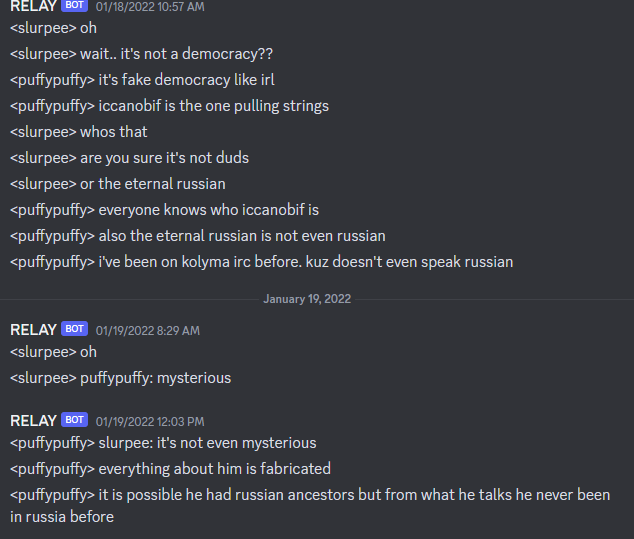Click the "whos that" message line

point(79,132)
